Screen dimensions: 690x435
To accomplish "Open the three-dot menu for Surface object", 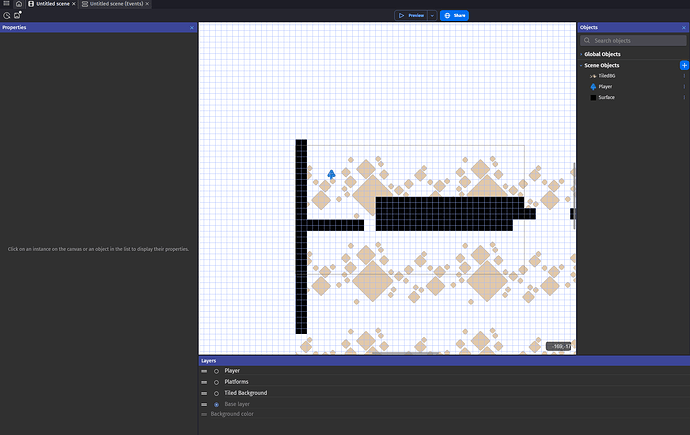I will [684, 98].
